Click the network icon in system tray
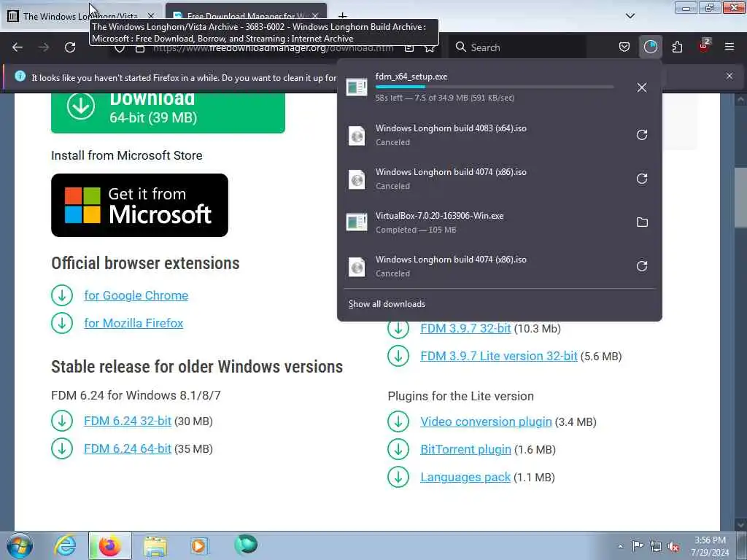The height and width of the screenshot is (560, 747). pos(656,546)
